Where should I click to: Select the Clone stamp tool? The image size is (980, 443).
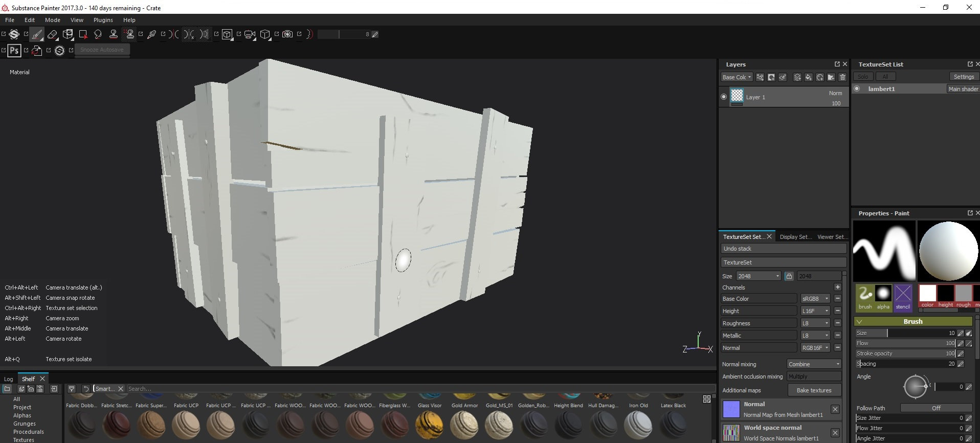(x=114, y=34)
